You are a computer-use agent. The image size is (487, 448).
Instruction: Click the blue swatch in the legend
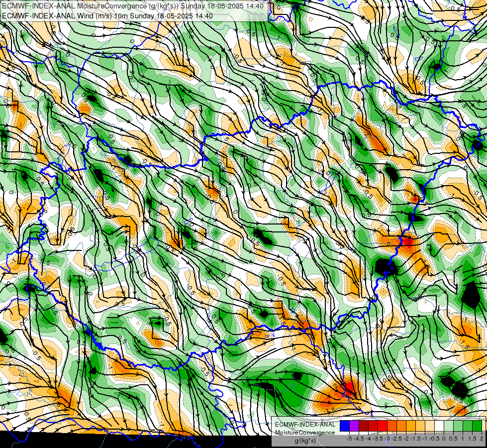(x=345, y=426)
